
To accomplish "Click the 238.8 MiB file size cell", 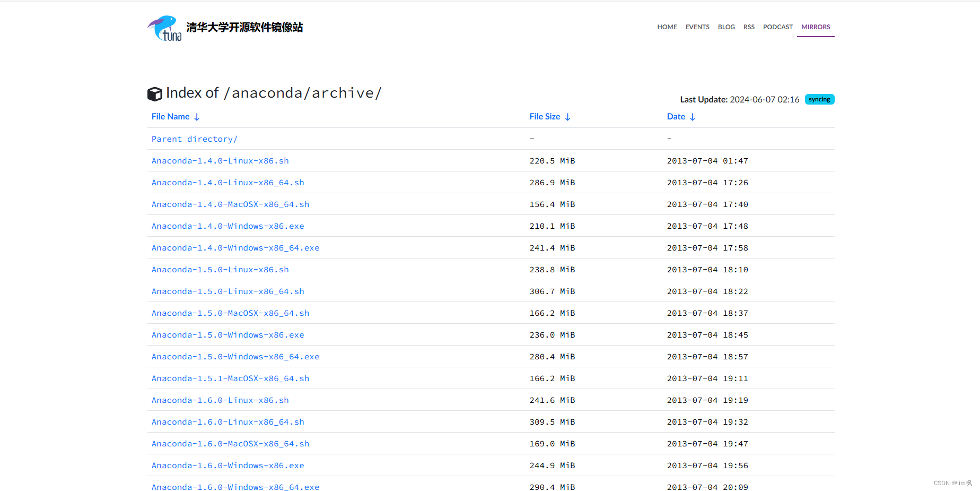I will [x=552, y=270].
